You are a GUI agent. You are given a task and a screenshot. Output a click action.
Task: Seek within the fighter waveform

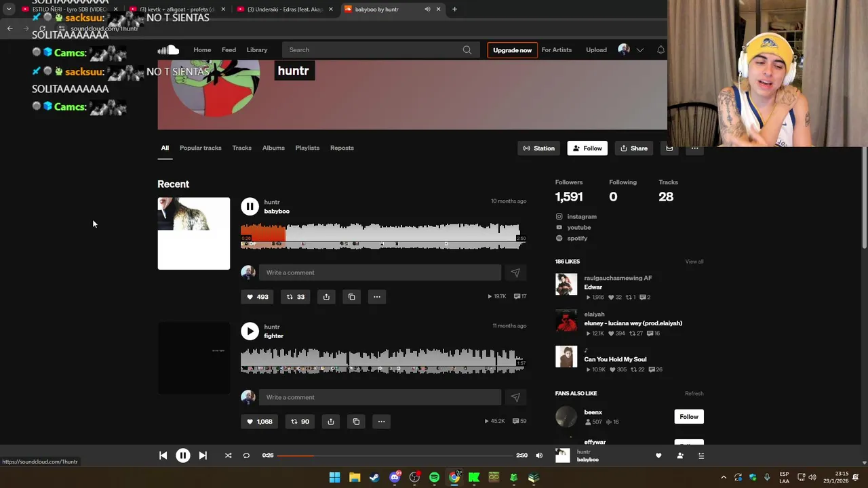(383, 361)
